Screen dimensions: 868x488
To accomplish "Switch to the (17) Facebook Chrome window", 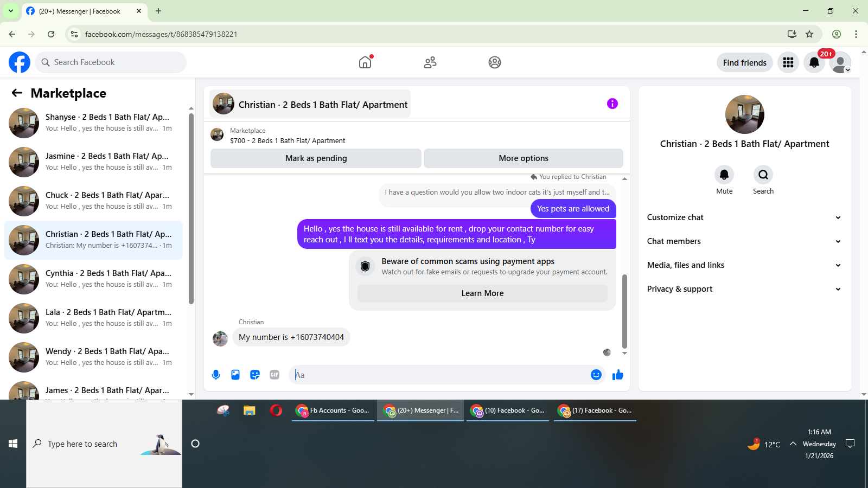I will point(595,410).
